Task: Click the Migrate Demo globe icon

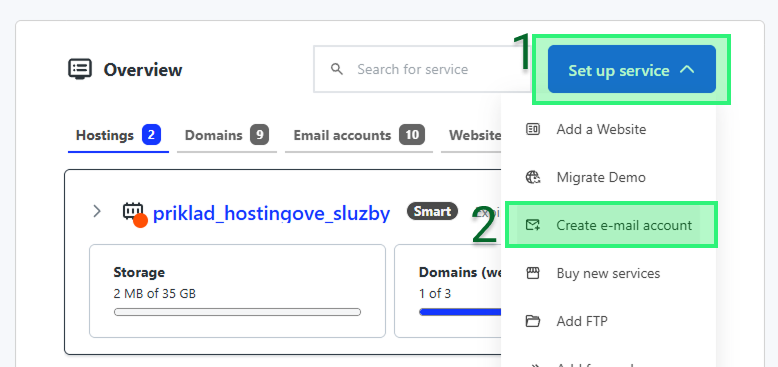Action: click(533, 177)
